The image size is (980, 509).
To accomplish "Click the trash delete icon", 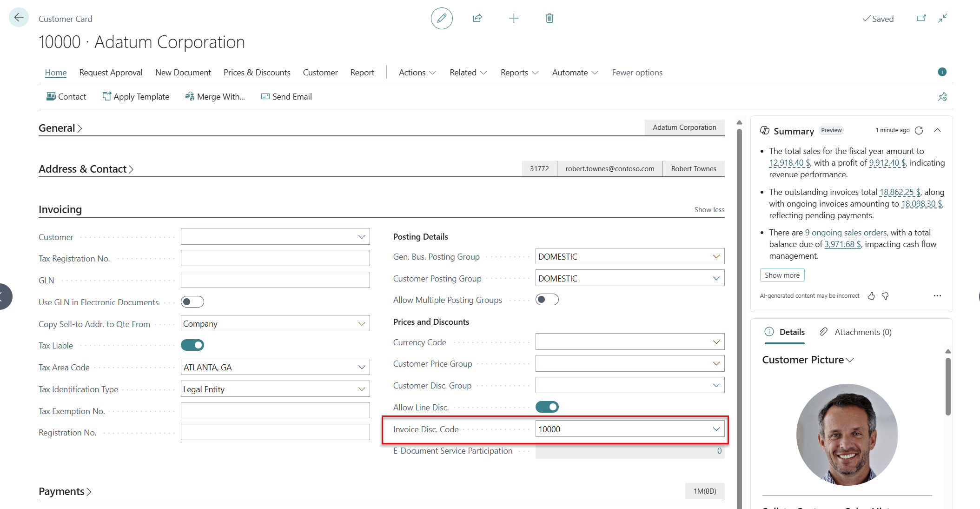I will 550,18.
